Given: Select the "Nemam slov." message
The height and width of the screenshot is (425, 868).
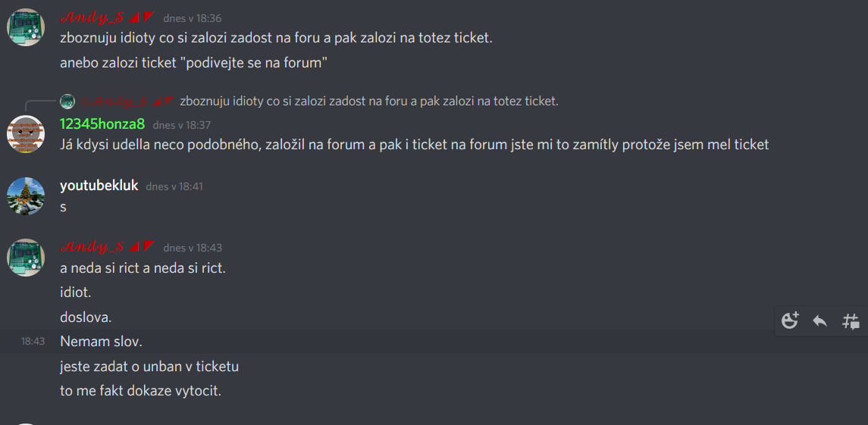Looking at the screenshot, I should coord(101,342).
